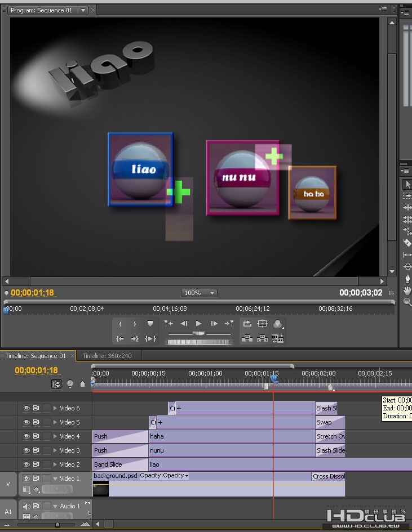Set an unnumbered marker in Program monitor
The height and width of the screenshot is (532, 412).
point(150,324)
